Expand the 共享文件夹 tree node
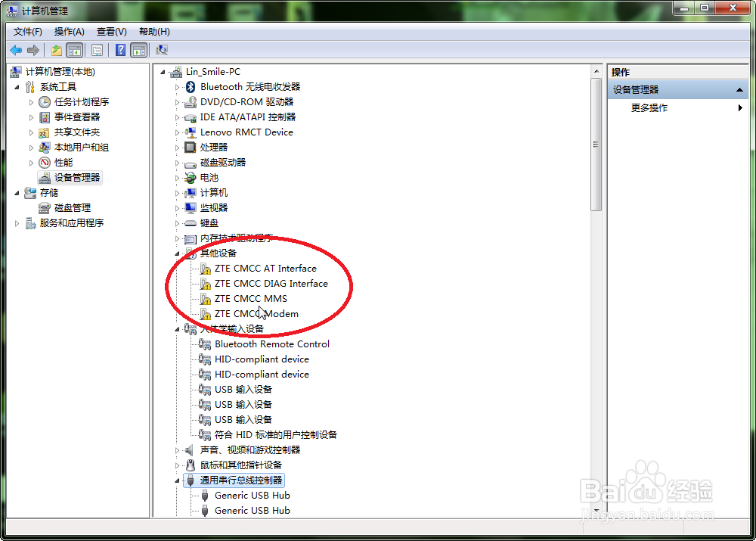Image resolution: width=756 pixels, height=541 pixels. pyautogui.click(x=32, y=132)
